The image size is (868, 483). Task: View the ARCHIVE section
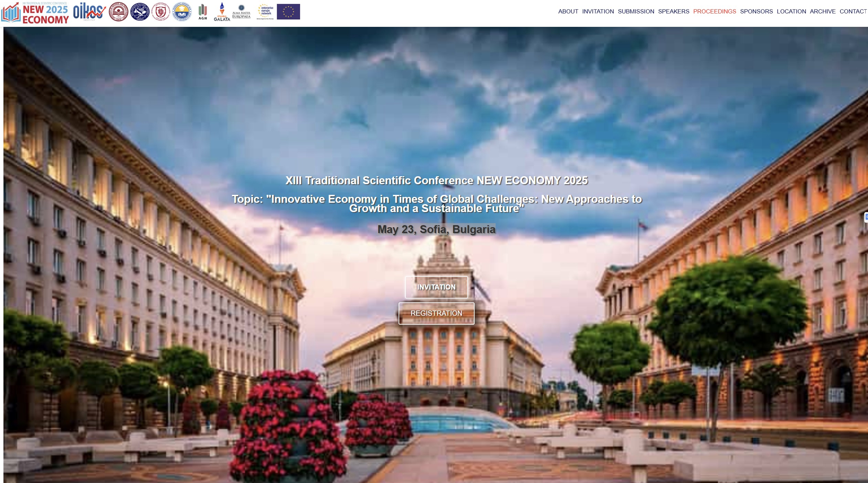click(823, 11)
